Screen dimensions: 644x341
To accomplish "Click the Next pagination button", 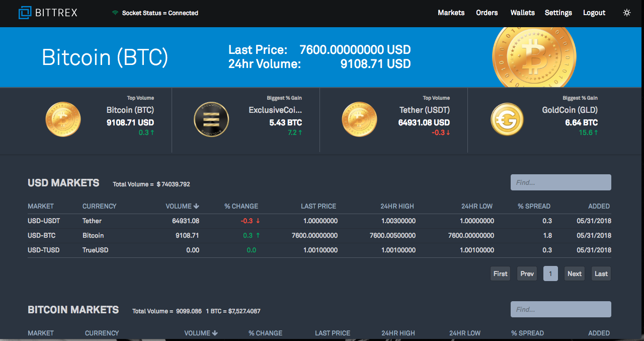I will (x=575, y=274).
